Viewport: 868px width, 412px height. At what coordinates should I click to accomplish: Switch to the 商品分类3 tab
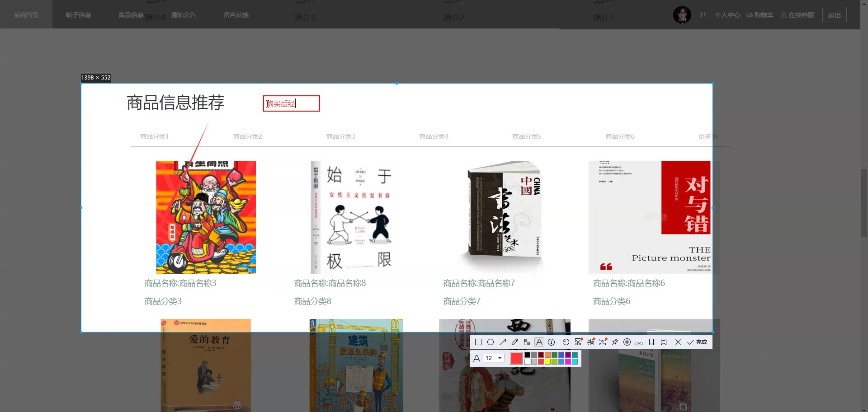click(x=340, y=136)
